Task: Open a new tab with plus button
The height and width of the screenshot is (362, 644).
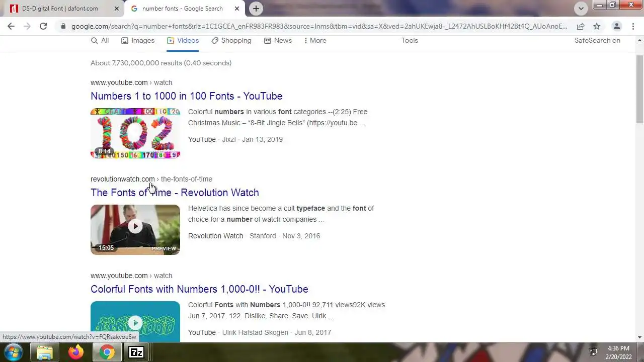Action: pyautogui.click(x=256, y=9)
